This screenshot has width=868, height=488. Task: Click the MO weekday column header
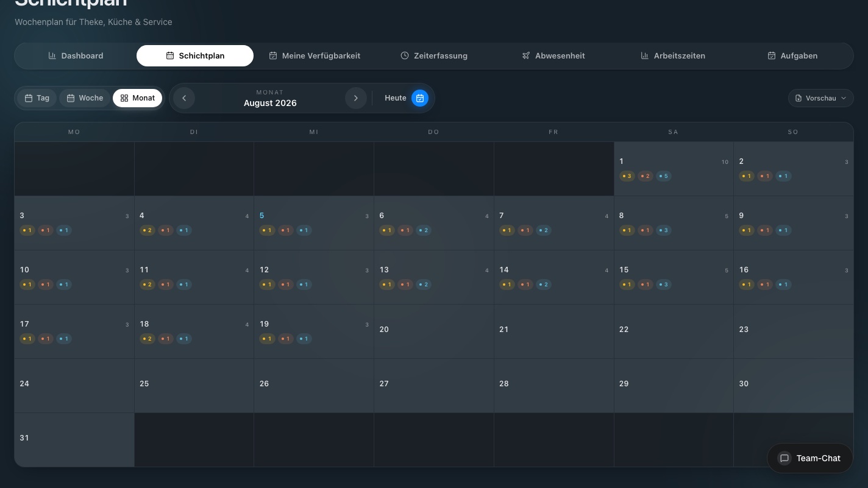click(x=74, y=132)
